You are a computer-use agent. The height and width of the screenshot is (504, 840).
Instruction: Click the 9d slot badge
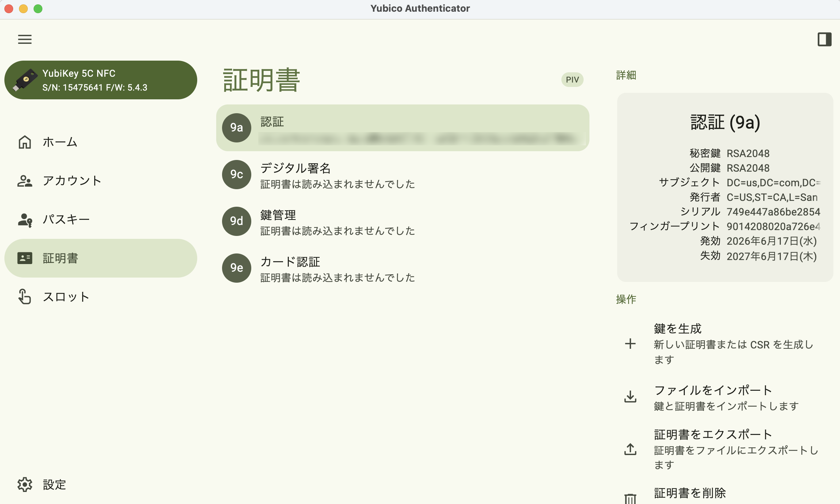237,221
